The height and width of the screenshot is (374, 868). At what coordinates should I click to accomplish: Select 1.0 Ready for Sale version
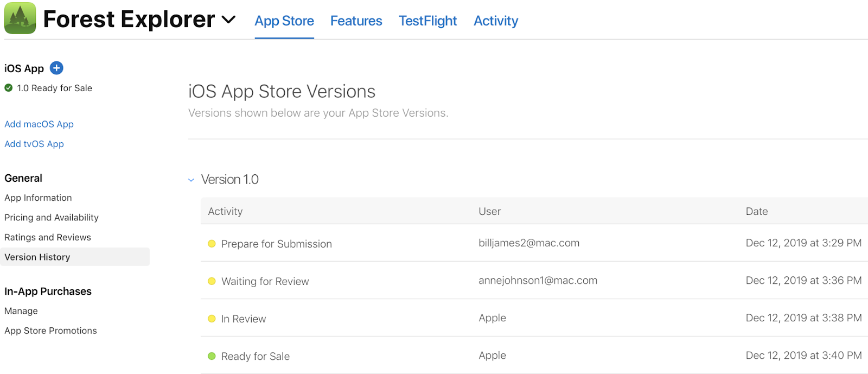click(x=54, y=88)
